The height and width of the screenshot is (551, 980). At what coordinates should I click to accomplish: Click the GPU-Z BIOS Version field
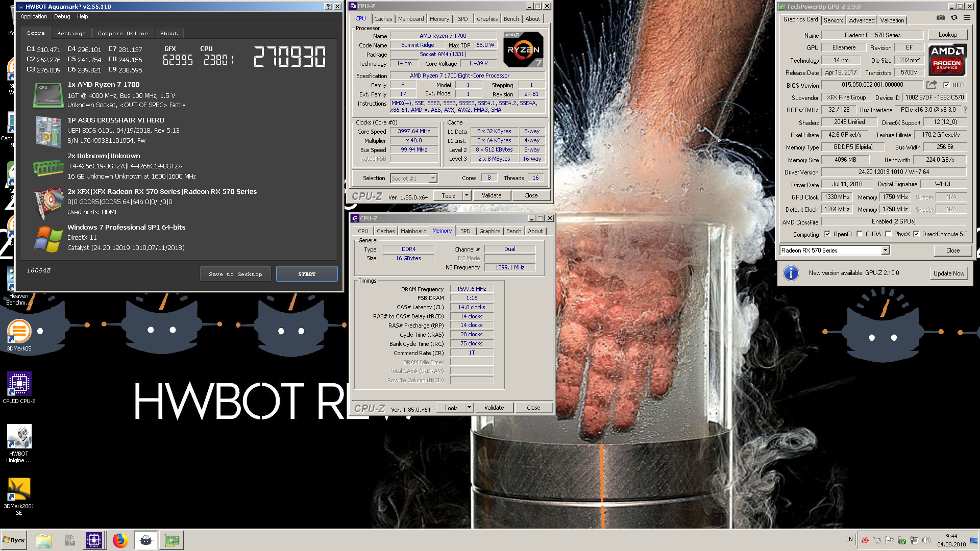click(872, 85)
